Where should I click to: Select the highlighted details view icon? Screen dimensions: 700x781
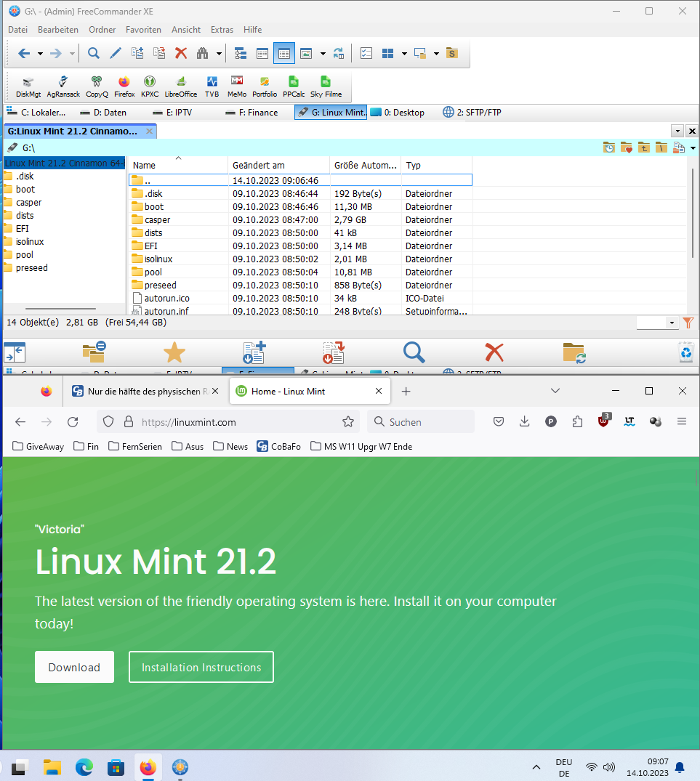point(284,53)
